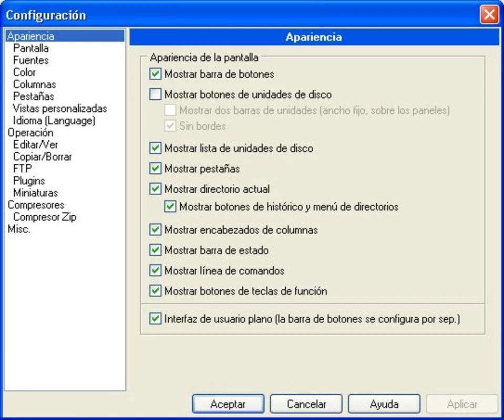This screenshot has width=504, height=420.
Task: Uncheck 'Interfaz de usuario plano' option
Action: click(155, 319)
